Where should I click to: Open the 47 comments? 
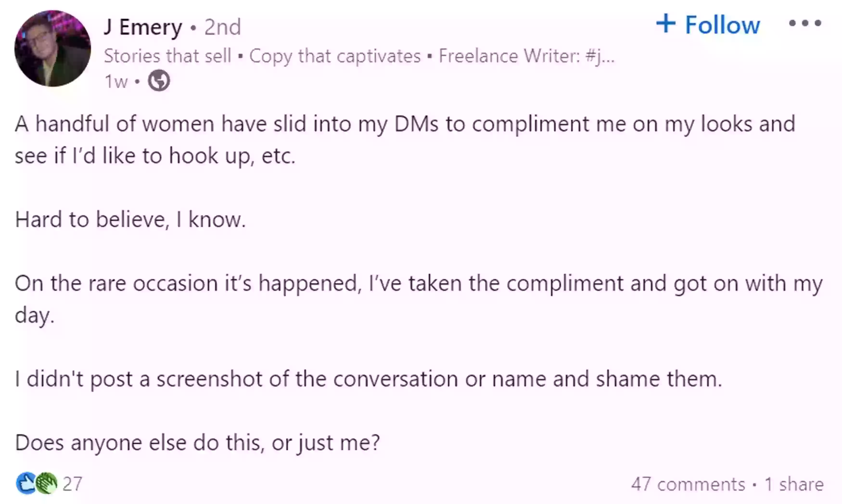tap(688, 484)
